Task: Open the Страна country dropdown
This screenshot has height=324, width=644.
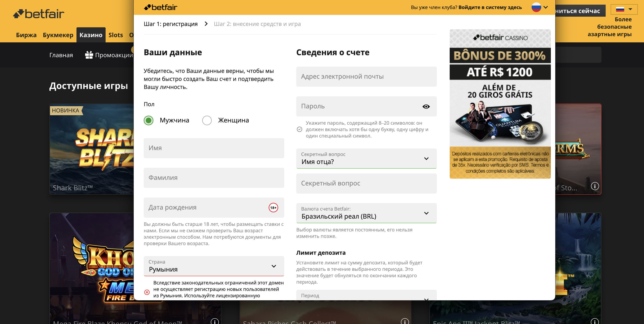Action: (x=214, y=266)
